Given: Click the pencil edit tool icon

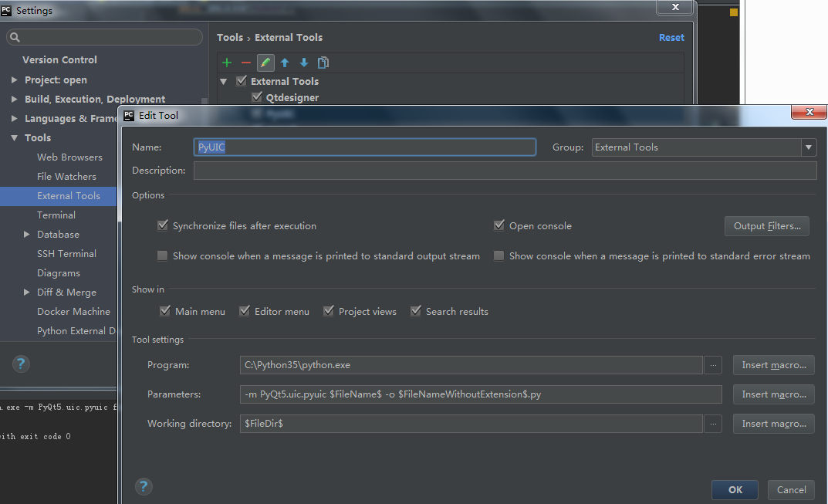Looking at the screenshot, I should (265, 63).
